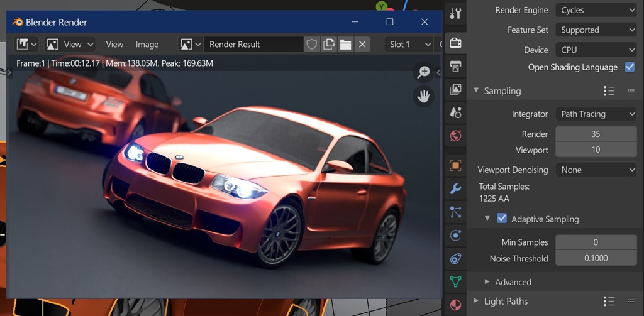The height and width of the screenshot is (316, 644).
Task: Minimize the Blender Render window
Action: [355, 22]
